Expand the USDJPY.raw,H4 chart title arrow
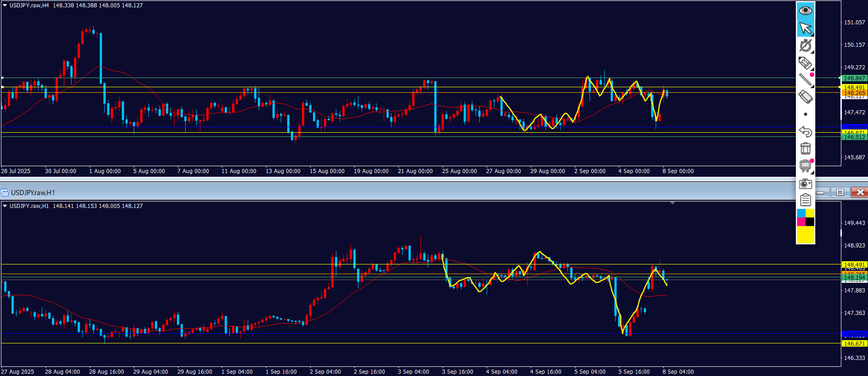This screenshot has width=868, height=376. tap(5, 6)
